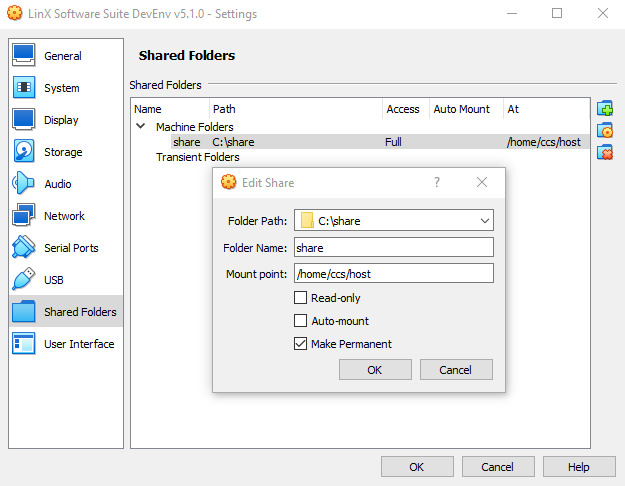Click the General monitor icon in sidebar

24,55
